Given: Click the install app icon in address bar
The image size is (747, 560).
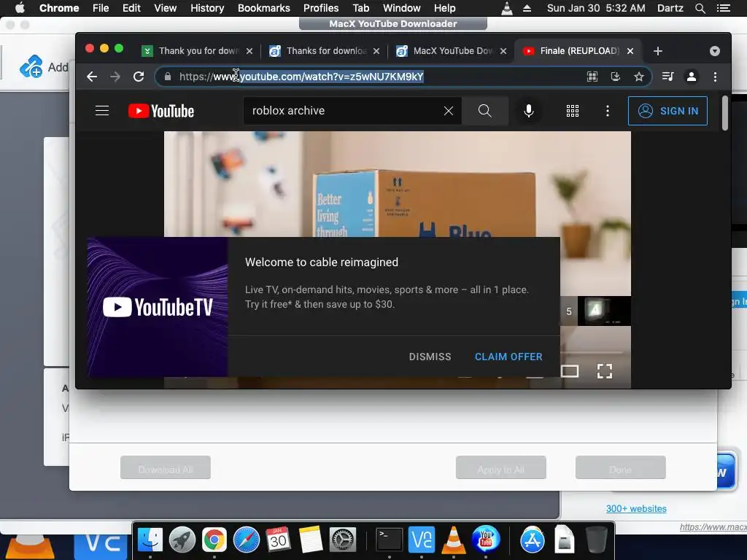Looking at the screenshot, I should click(x=616, y=77).
